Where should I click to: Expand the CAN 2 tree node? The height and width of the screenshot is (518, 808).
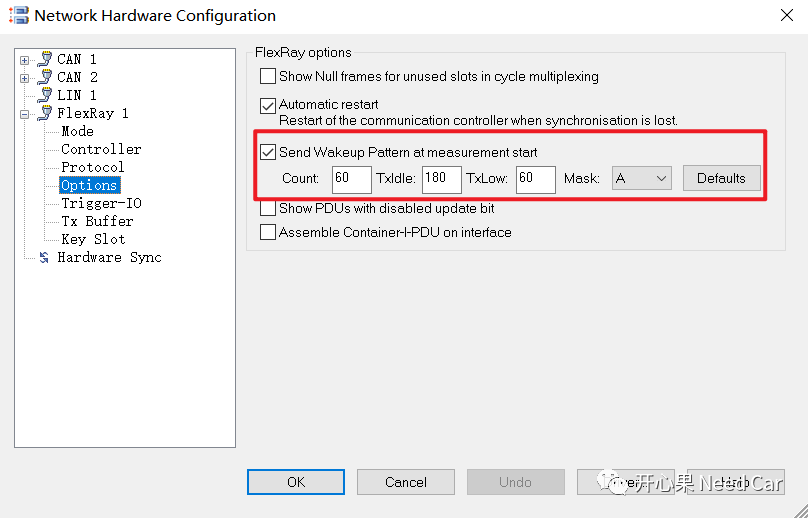click(25, 78)
